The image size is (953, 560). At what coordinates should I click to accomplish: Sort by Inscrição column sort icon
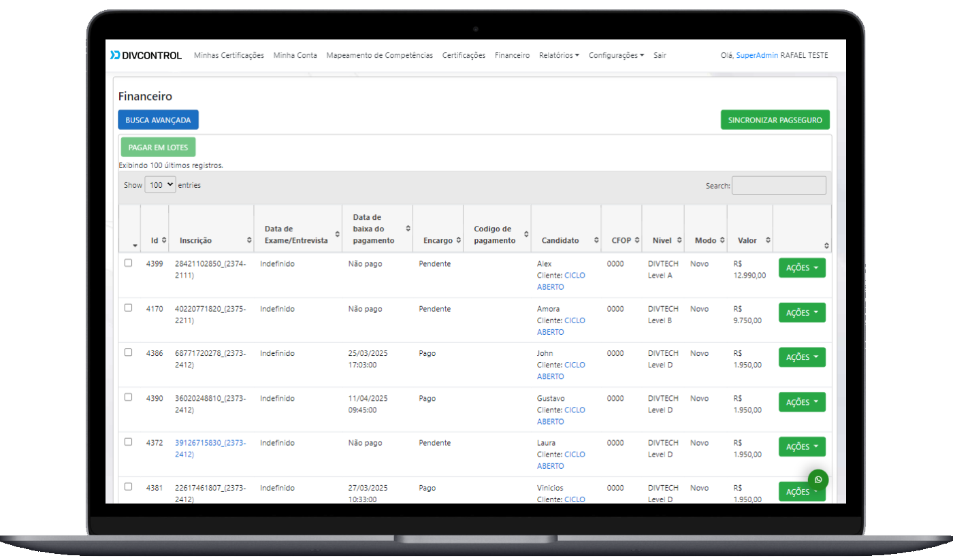[249, 240]
